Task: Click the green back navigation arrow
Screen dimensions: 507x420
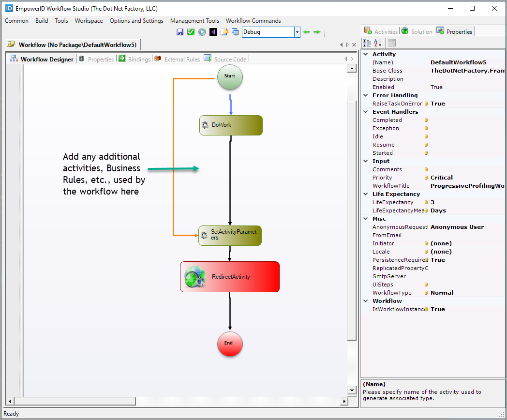Action: pos(306,32)
